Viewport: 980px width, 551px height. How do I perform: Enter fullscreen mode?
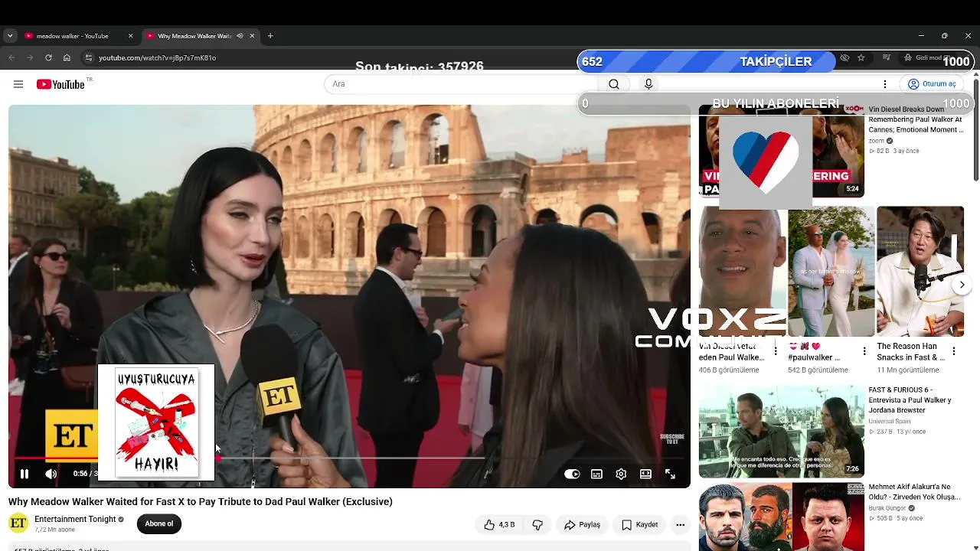670,474
